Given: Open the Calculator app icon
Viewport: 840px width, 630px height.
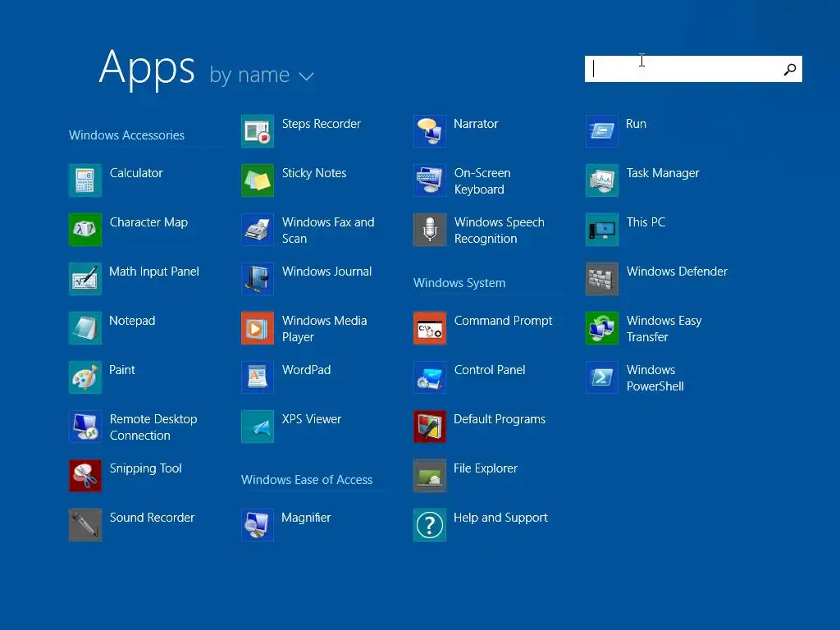Looking at the screenshot, I should pos(85,180).
